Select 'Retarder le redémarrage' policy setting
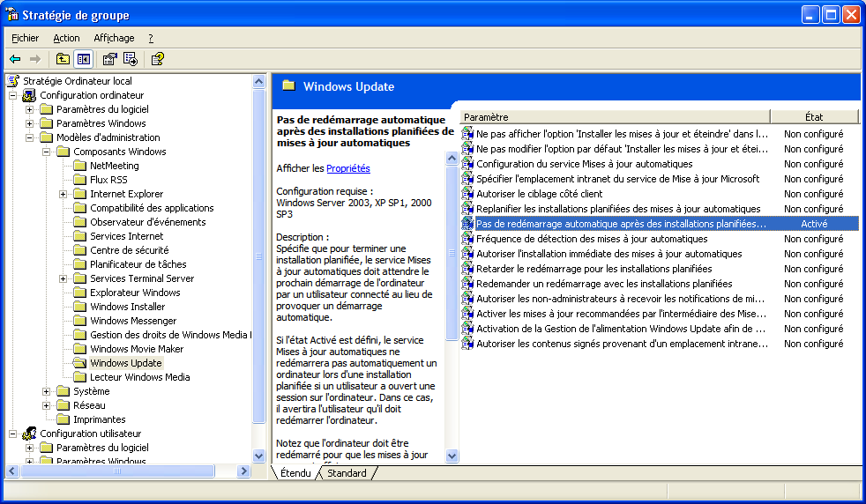The height and width of the screenshot is (504, 866). point(594,269)
